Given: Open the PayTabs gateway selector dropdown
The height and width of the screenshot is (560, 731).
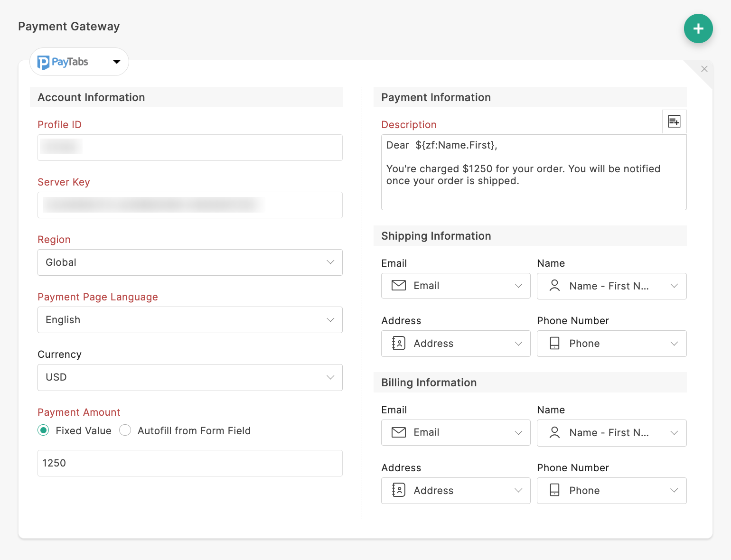Looking at the screenshot, I should point(79,62).
